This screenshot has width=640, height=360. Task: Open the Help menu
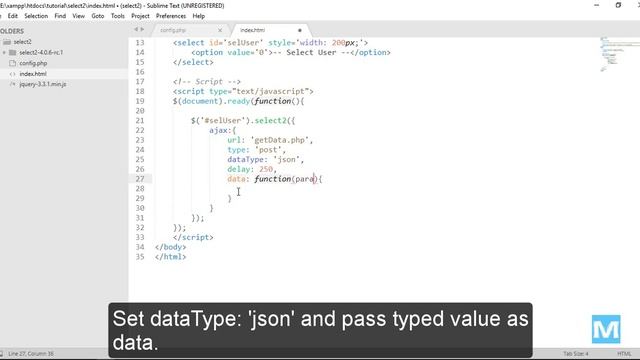[198, 16]
